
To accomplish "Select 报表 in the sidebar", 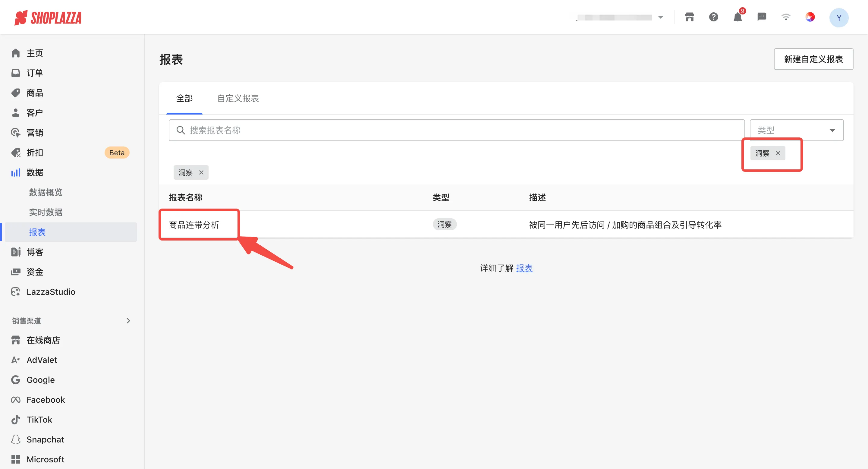I will pyautogui.click(x=71, y=232).
